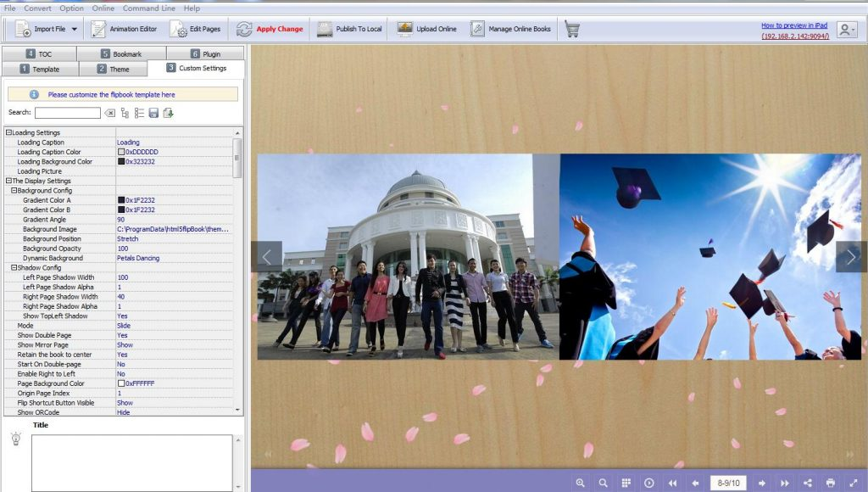This screenshot has height=492, width=868.
Task: Pick Gradient Color A swatch
Action: coord(120,200)
